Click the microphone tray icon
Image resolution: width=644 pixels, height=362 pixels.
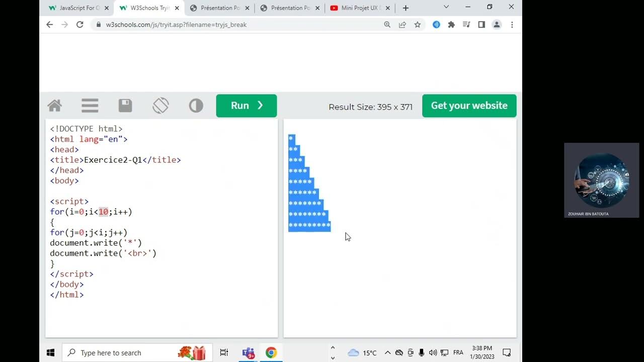pyautogui.click(x=422, y=353)
